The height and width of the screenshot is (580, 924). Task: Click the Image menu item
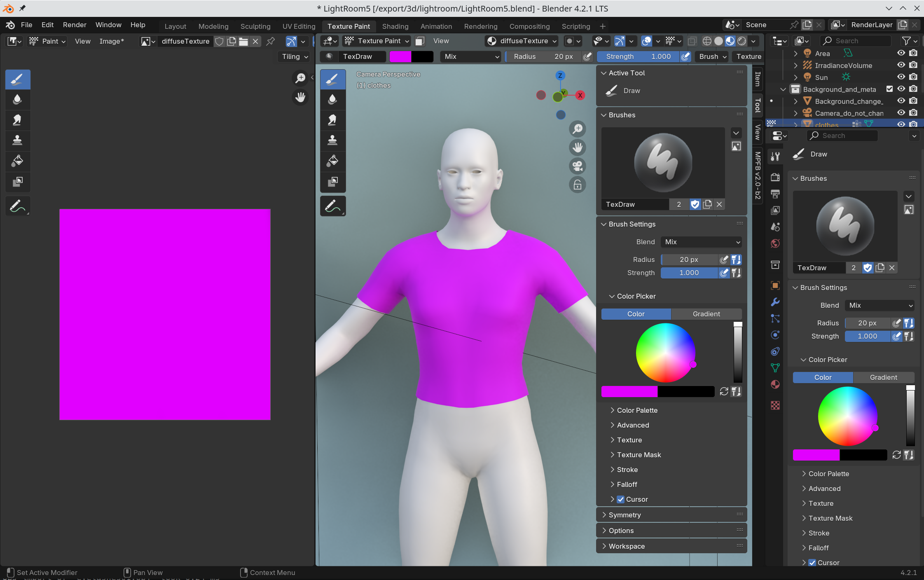tap(112, 41)
